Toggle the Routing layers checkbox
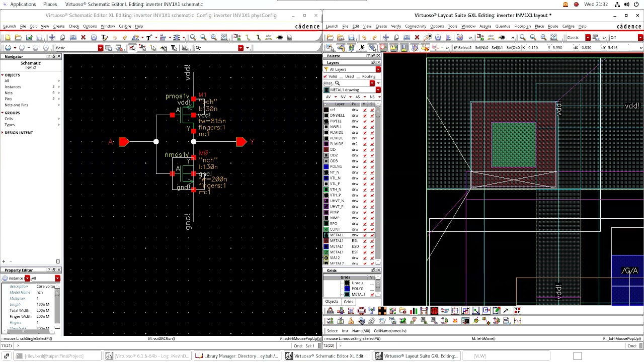Viewport: 644px width, 362px height. [x=359, y=76]
